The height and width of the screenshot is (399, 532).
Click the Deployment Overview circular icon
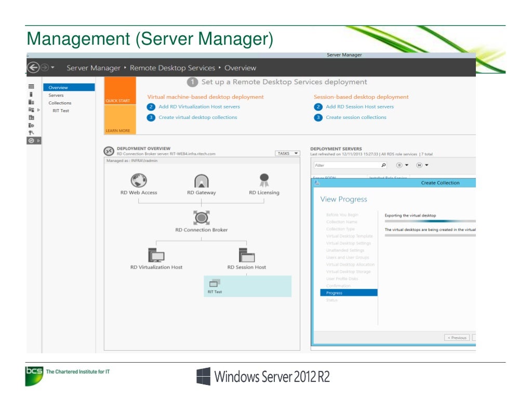click(x=109, y=151)
